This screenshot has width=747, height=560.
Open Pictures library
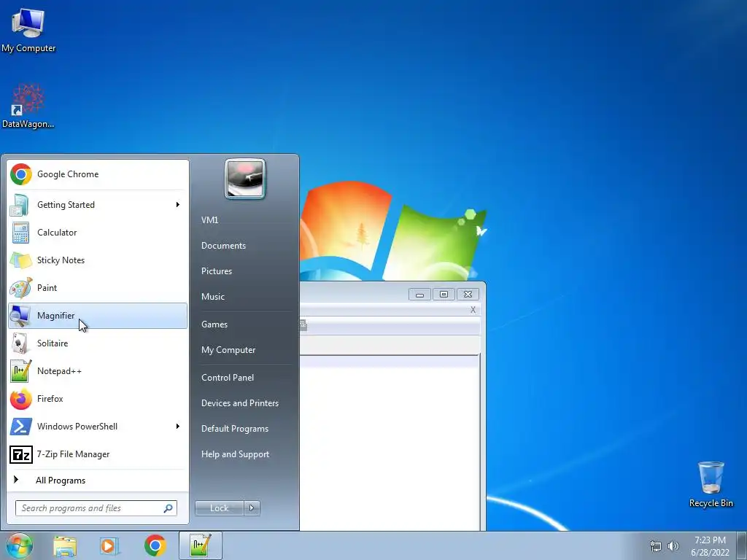[245, 271]
